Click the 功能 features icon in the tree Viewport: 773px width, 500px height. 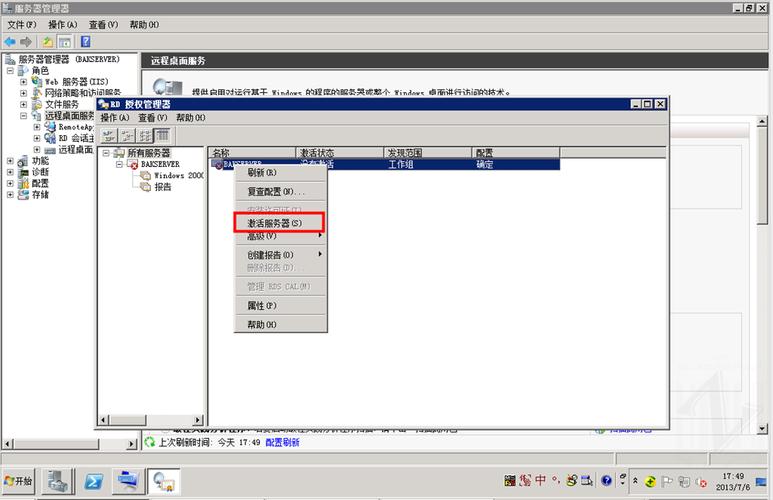23,161
